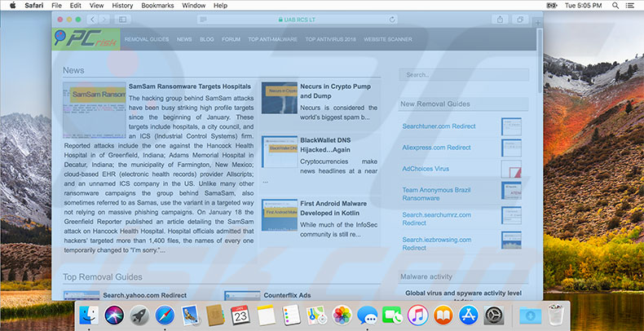644x331 pixels.
Task: Launch Siri from the Dock
Action: [x=114, y=316]
